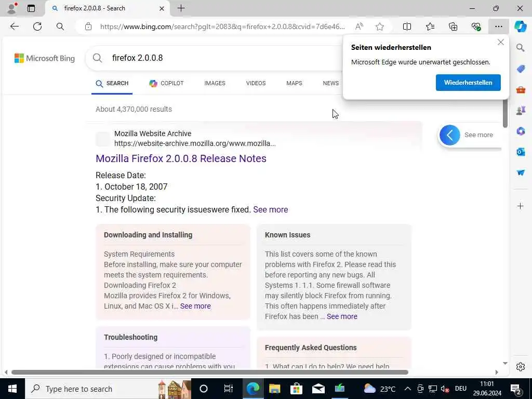Open Mail app from the taskbar
The image size is (532, 399).
click(318, 389)
